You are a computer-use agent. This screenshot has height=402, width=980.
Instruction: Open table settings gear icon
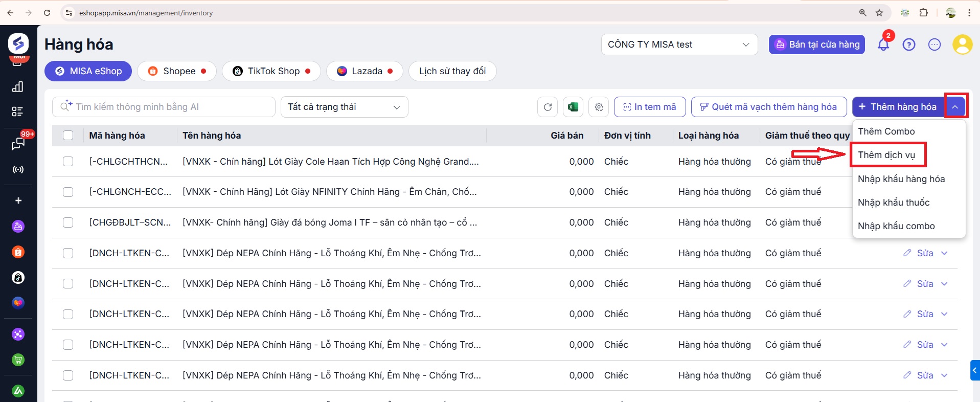point(599,107)
